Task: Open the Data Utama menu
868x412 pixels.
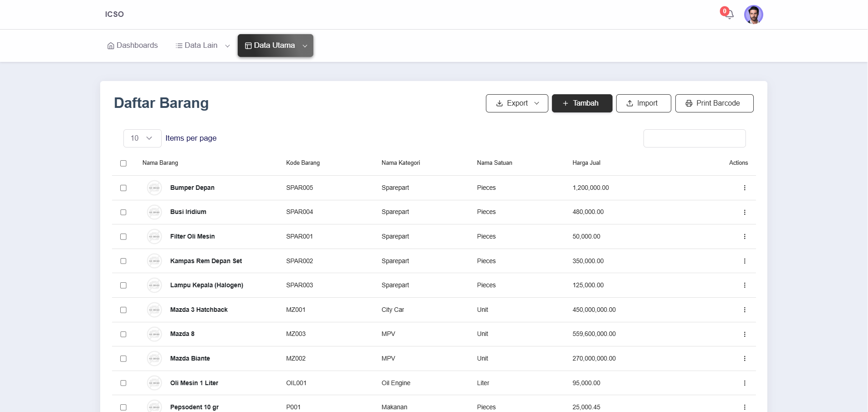Action: click(276, 46)
